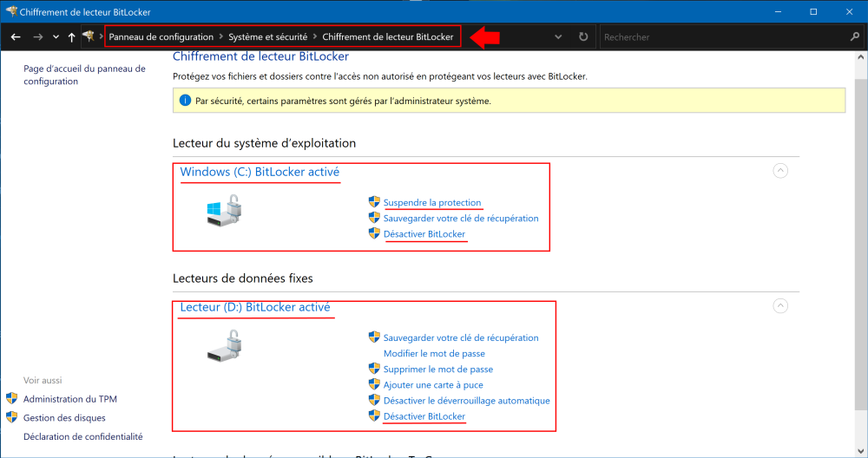This screenshot has height=458, width=868.
Task: Open the address bar history dropdown
Action: click(x=558, y=37)
